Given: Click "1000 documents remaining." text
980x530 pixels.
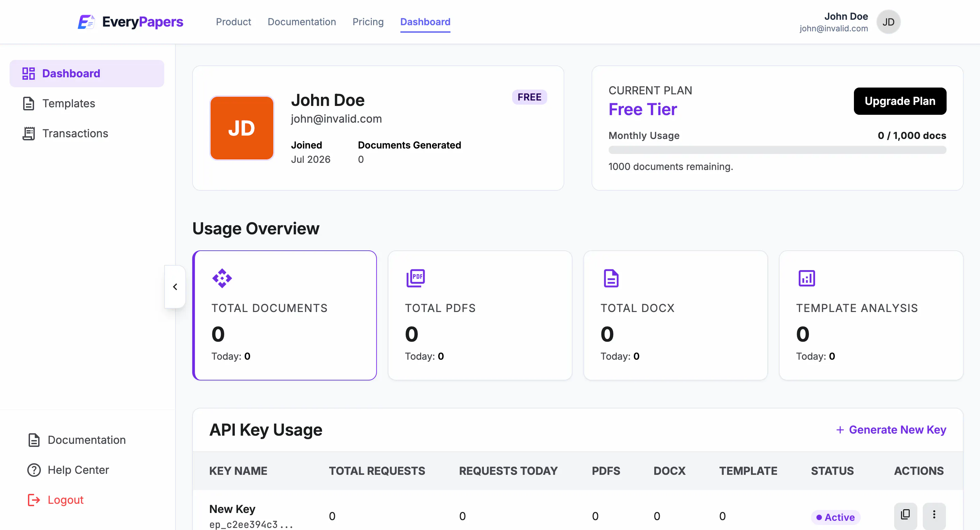Looking at the screenshot, I should click(671, 167).
